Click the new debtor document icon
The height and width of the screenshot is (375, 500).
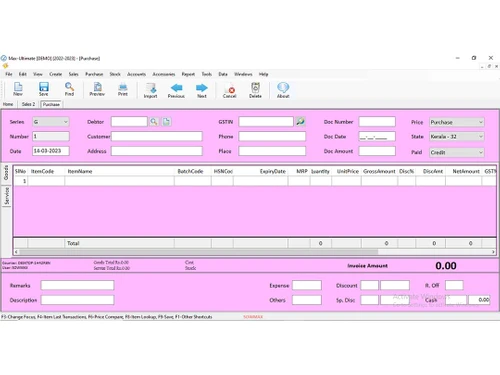point(166,122)
